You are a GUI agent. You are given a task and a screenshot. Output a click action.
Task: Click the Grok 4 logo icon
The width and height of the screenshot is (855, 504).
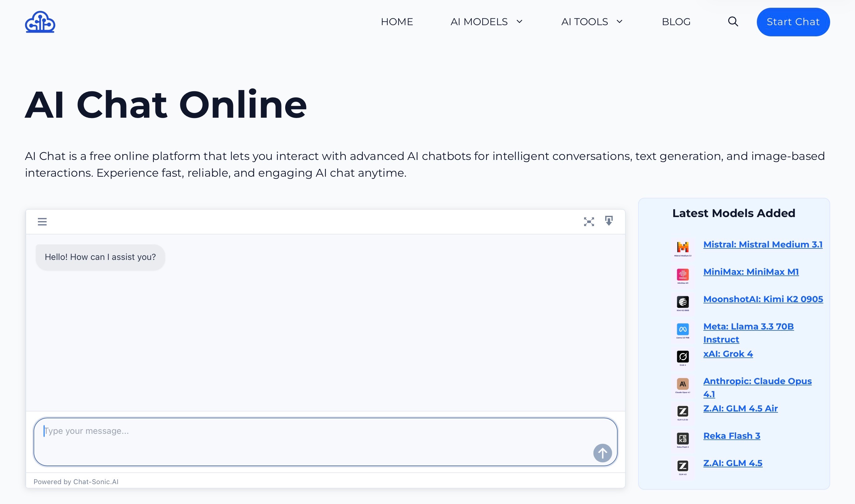[683, 356]
